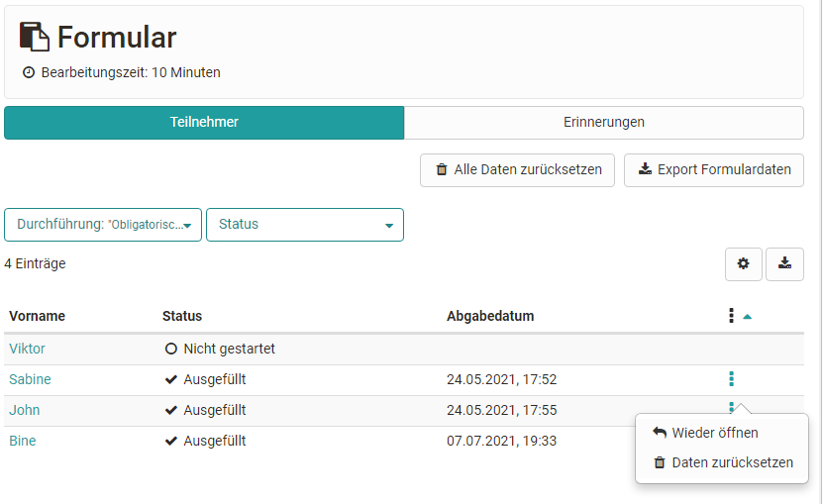Viewport: 822px width, 504px height.
Task: Click the Bearbeitungszeit: 10 Minuten text
Action: coord(131,72)
